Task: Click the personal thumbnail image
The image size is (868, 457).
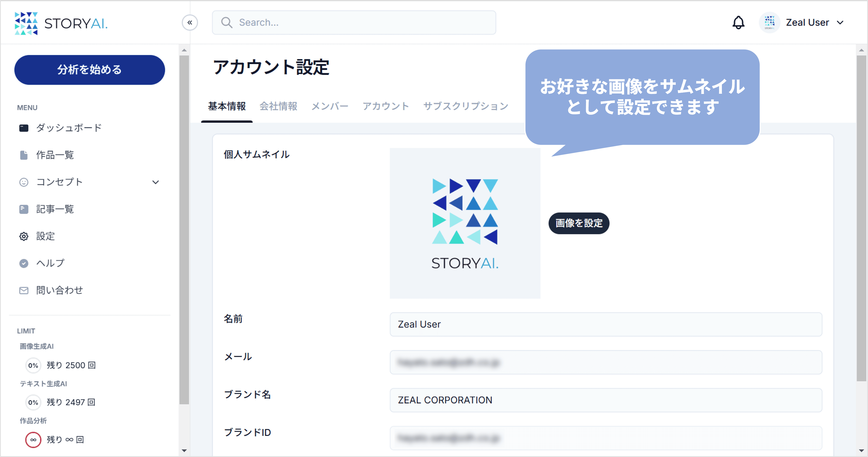Action: point(465,223)
